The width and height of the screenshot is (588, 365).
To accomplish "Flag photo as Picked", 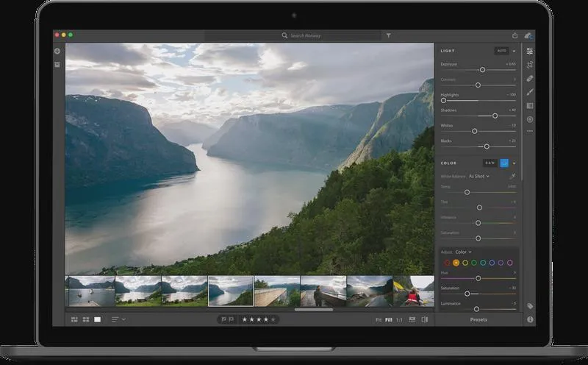I will tap(223, 319).
